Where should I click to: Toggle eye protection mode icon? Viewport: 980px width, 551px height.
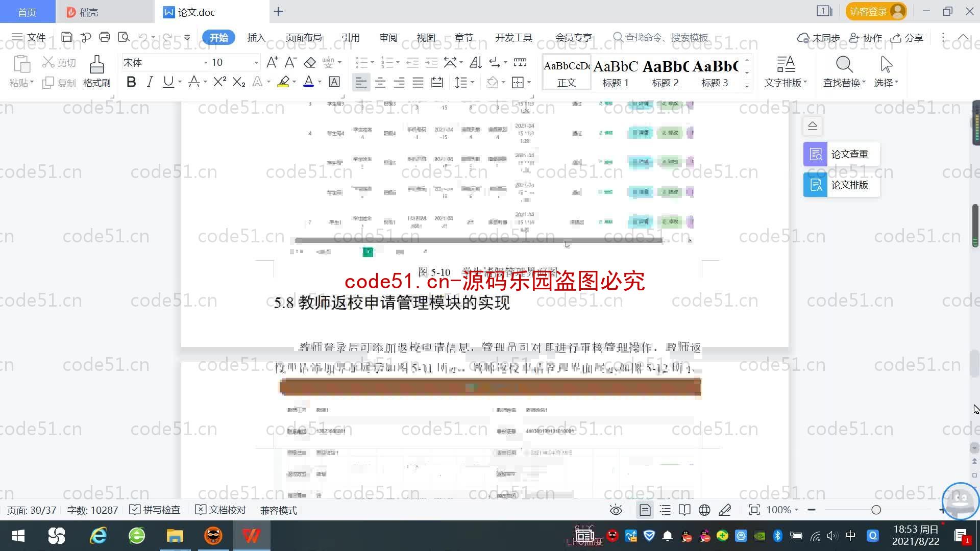coord(616,510)
